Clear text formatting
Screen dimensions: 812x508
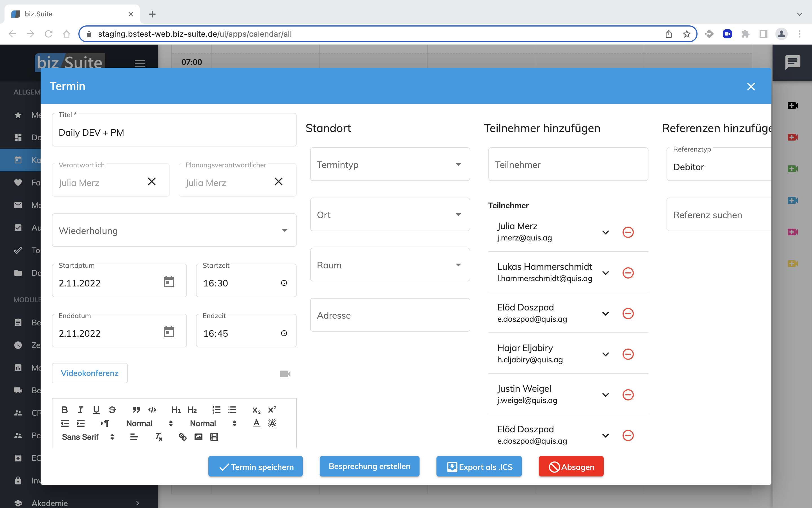point(158,437)
